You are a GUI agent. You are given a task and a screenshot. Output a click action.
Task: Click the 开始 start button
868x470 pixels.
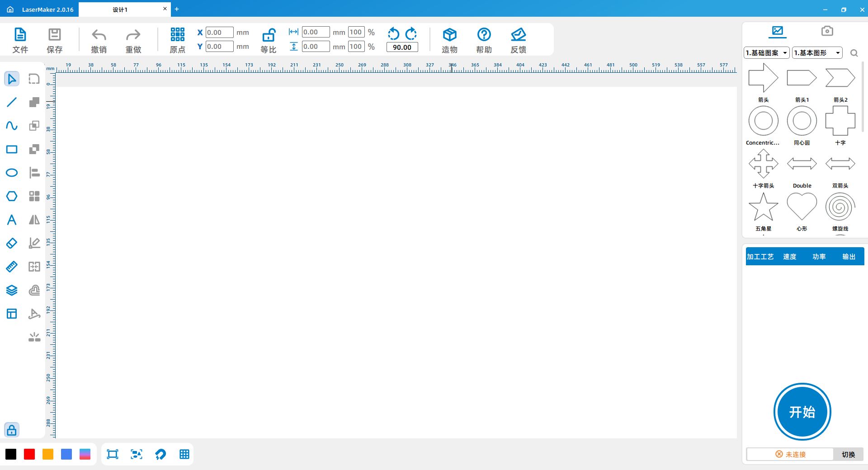(x=802, y=412)
